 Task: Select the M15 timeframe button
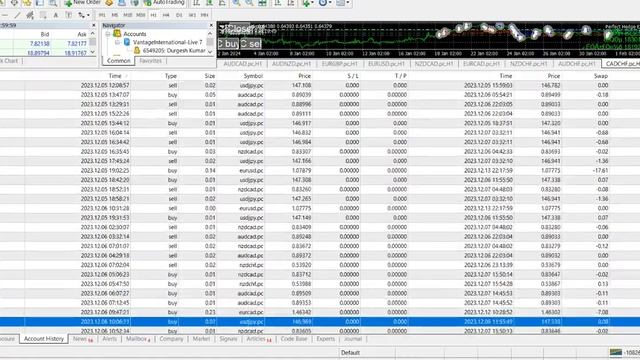pos(128,15)
